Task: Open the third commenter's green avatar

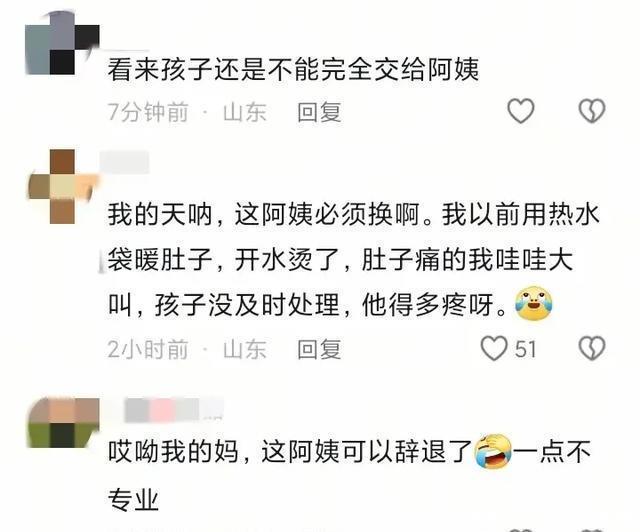Action: click(x=63, y=423)
